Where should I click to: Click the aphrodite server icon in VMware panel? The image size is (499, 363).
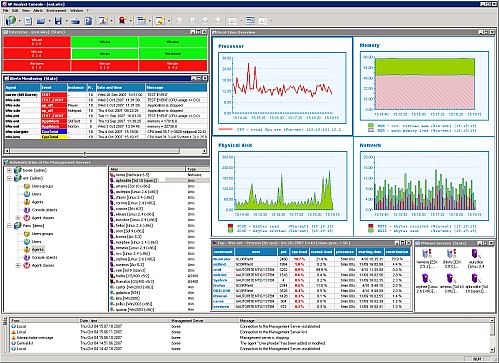[x=475, y=278]
